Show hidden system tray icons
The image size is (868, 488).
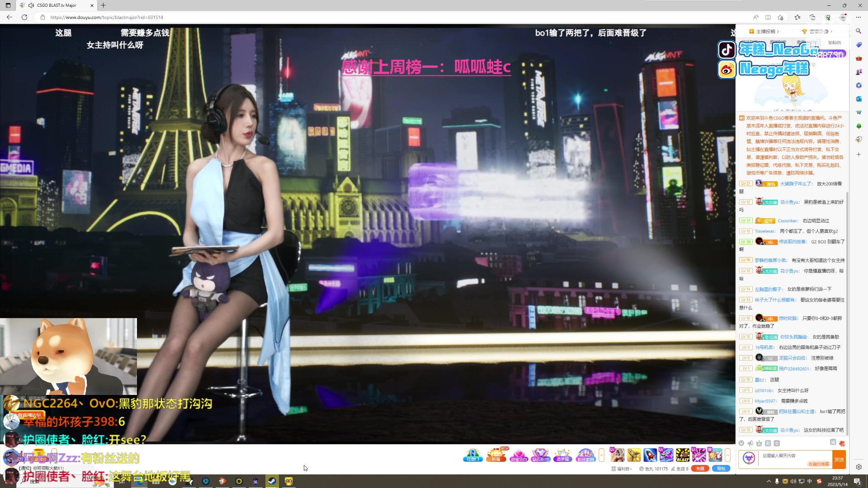click(769, 481)
